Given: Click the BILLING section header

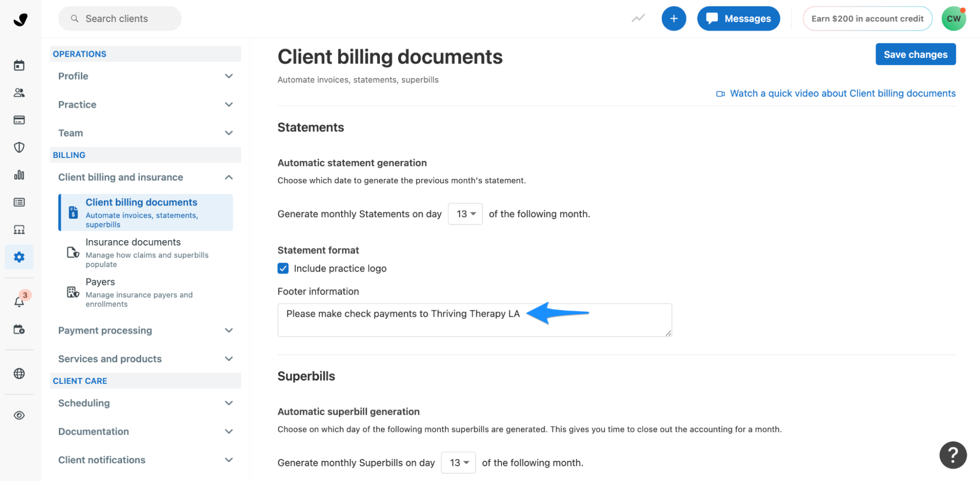Looking at the screenshot, I should pos(145,155).
